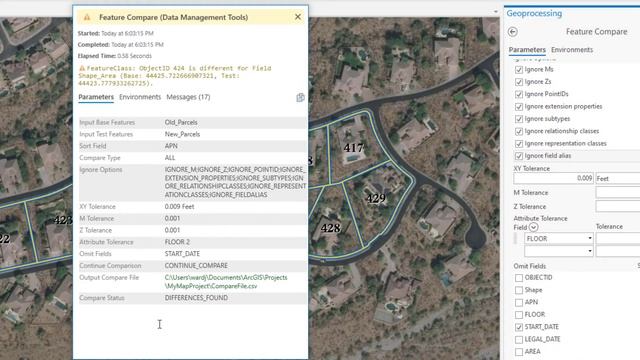Uncheck the Ignore subtypes checkbox
The width and height of the screenshot is (640, 360).
tap(519, 119)
